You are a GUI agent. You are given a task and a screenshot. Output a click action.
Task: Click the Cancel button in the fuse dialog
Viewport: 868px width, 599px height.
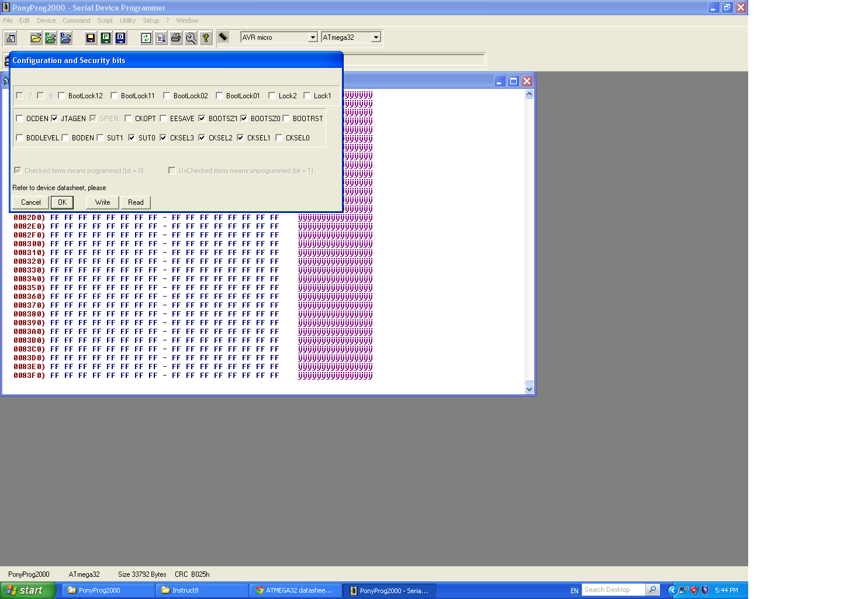(x=31, y=202)
